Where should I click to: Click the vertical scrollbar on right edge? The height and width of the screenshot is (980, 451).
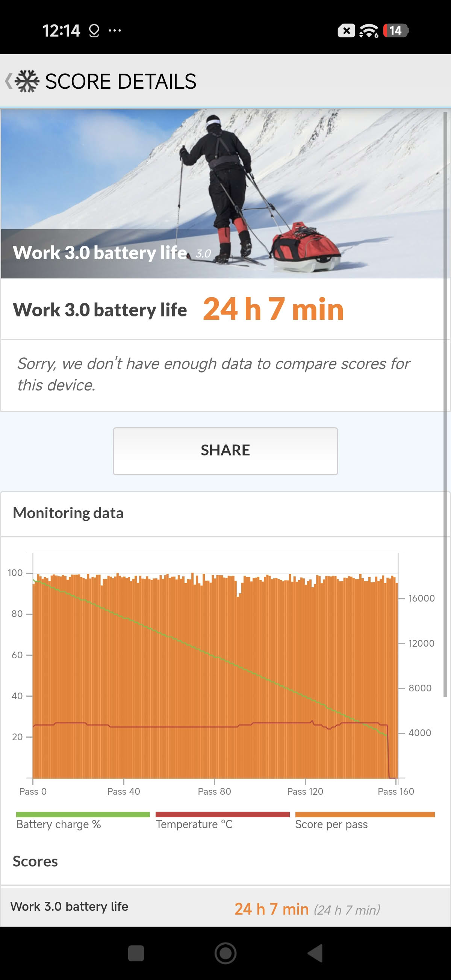(x=445, y=403)
